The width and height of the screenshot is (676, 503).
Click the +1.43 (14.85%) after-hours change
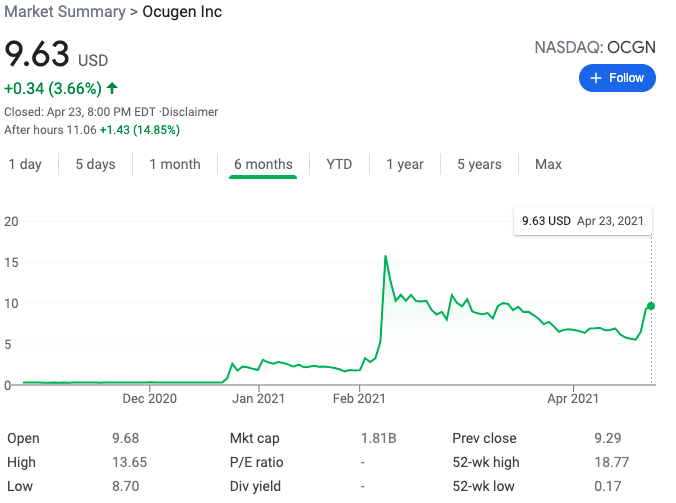tap(140, 130)
